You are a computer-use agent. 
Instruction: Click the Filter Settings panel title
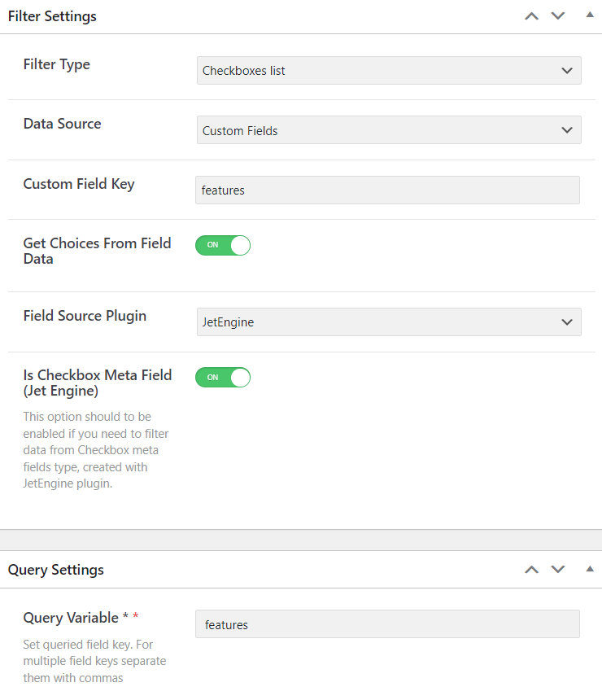52,16
